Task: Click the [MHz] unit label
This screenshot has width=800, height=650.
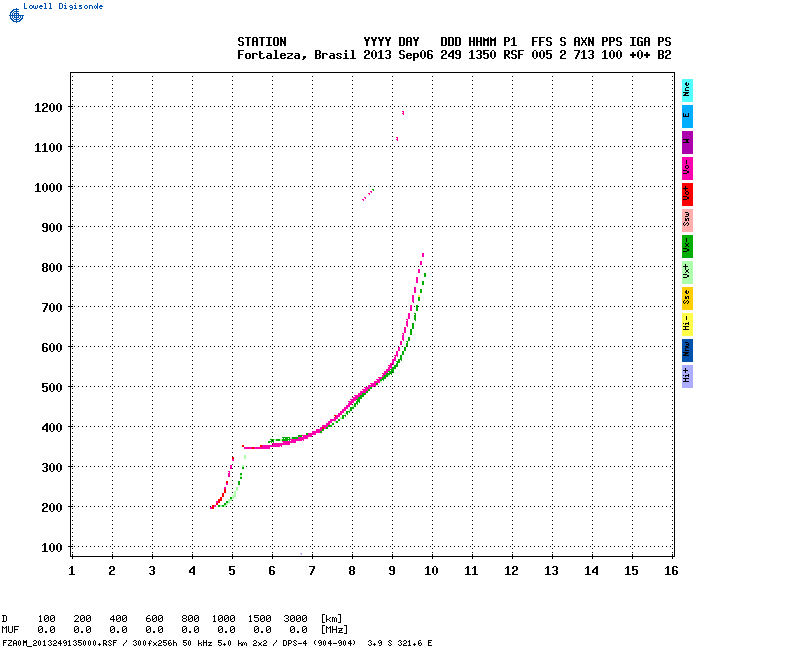Action: coord(334,630)
